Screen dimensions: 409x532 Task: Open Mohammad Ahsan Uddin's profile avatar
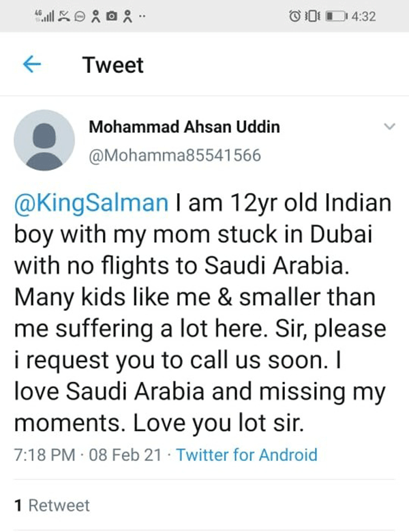pyautogui.click(x=44, y=140)
